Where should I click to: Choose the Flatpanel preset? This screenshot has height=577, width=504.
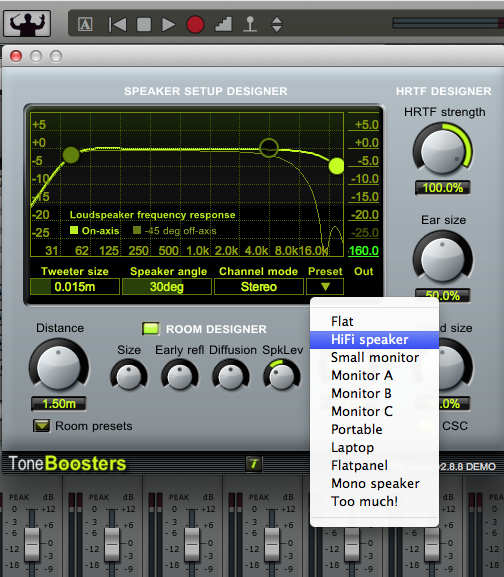point(375,465)
